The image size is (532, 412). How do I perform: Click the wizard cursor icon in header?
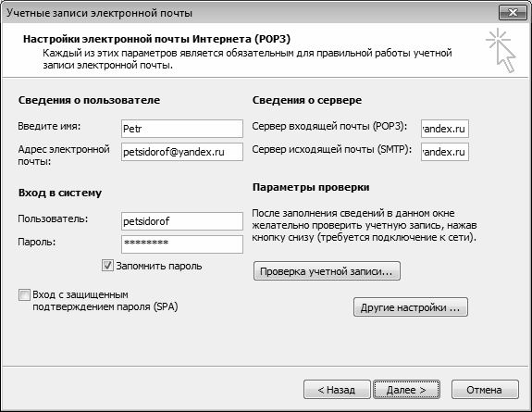pyautogui.click(x=501, y=50)
